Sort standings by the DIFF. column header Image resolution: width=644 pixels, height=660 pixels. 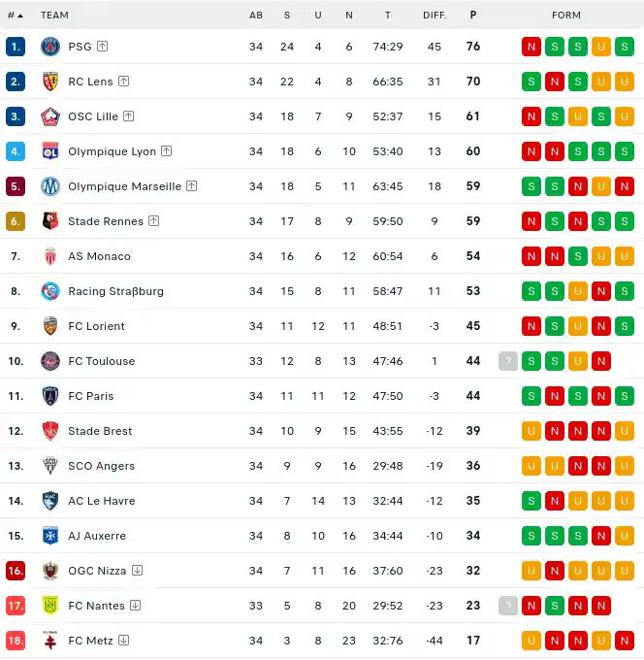click(435, 16)
